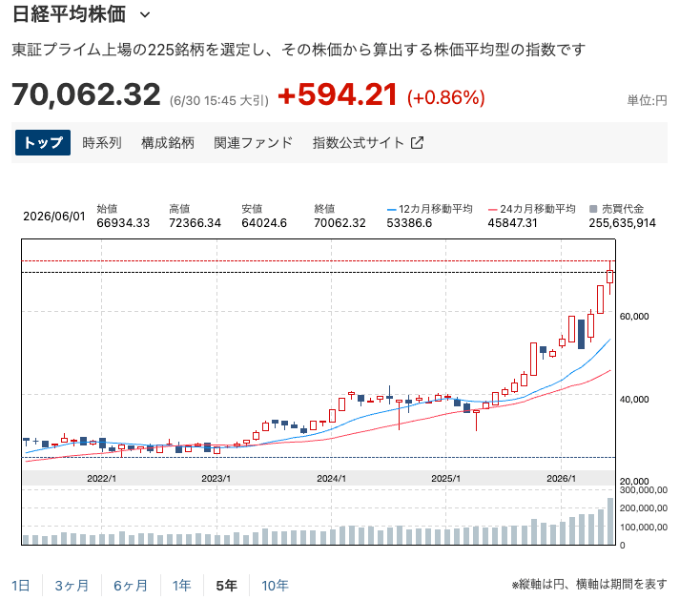Click the tallest volume bar at the far right
The height and width of the screenshot is (600, 700).
click(610, 521)
